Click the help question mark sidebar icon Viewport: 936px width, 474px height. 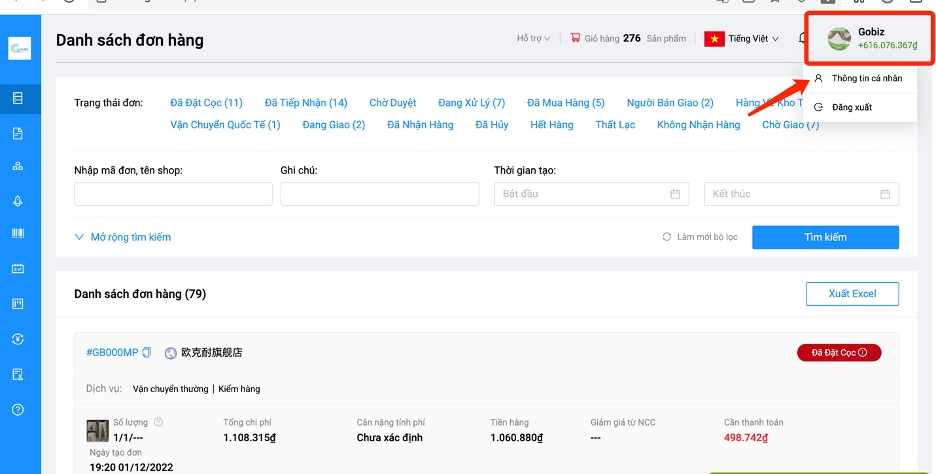[x=17, y=409]
